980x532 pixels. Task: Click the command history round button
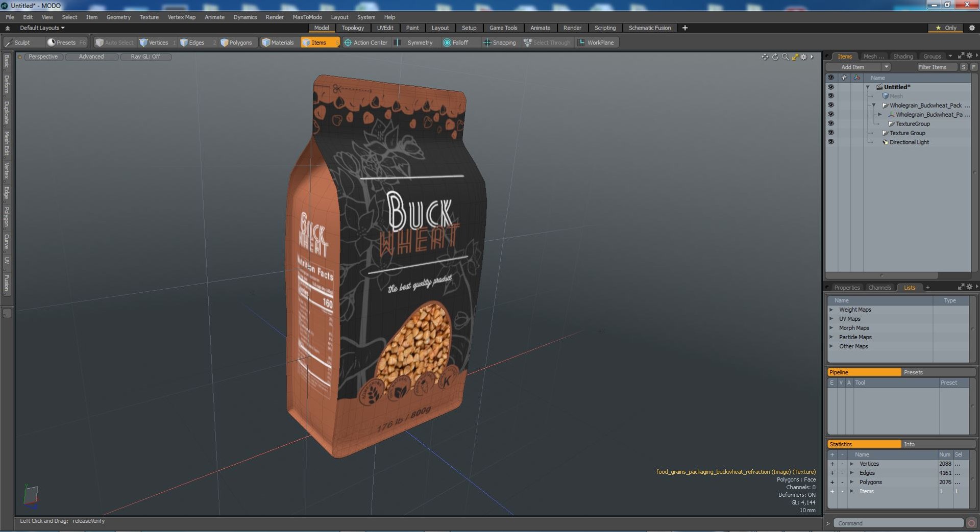971,523
